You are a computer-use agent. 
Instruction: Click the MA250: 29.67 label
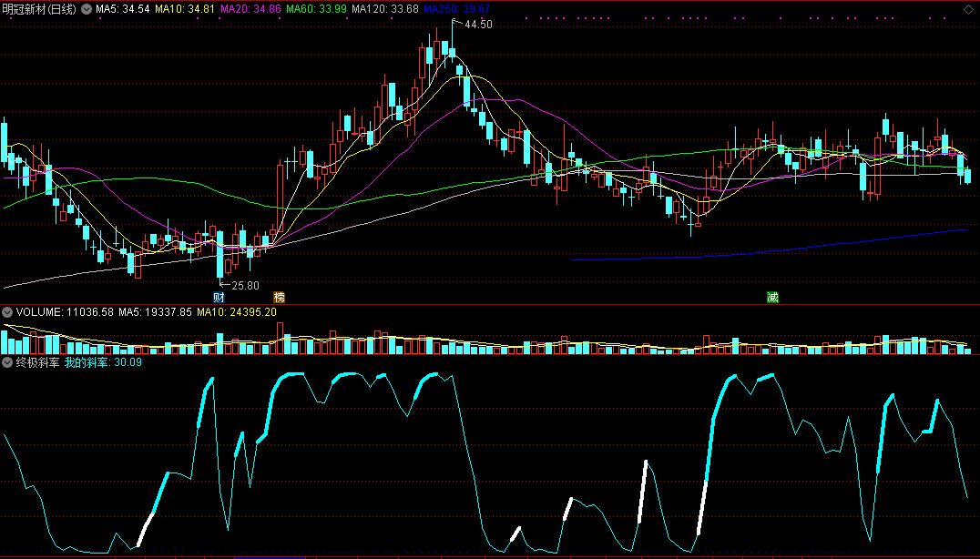(457, 9)
